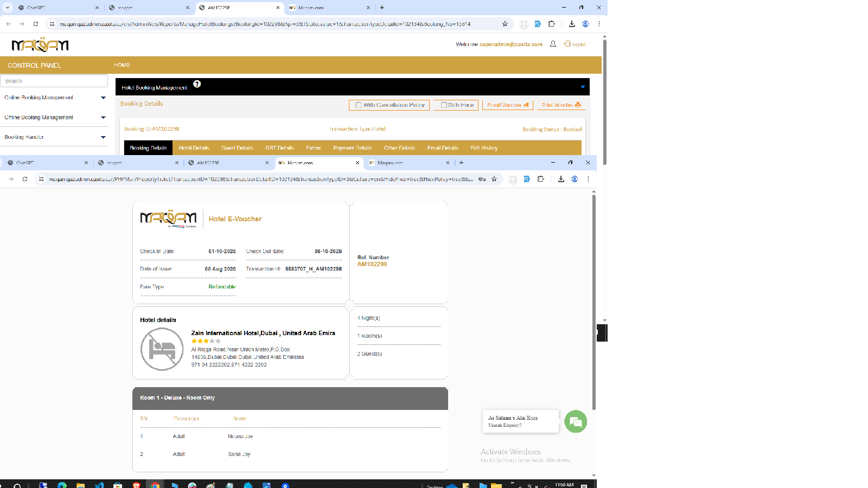The width and height of the screenshot is (868, 488).
Task: Open extensions puzzle icon in upper browser
Action: coord(552,24)
